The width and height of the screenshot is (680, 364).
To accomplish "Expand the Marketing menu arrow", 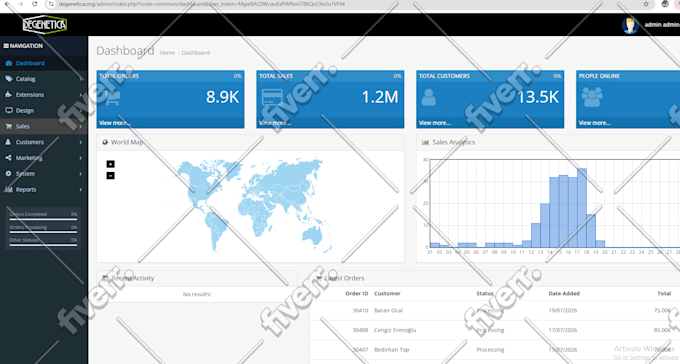I will click(81, 158).
